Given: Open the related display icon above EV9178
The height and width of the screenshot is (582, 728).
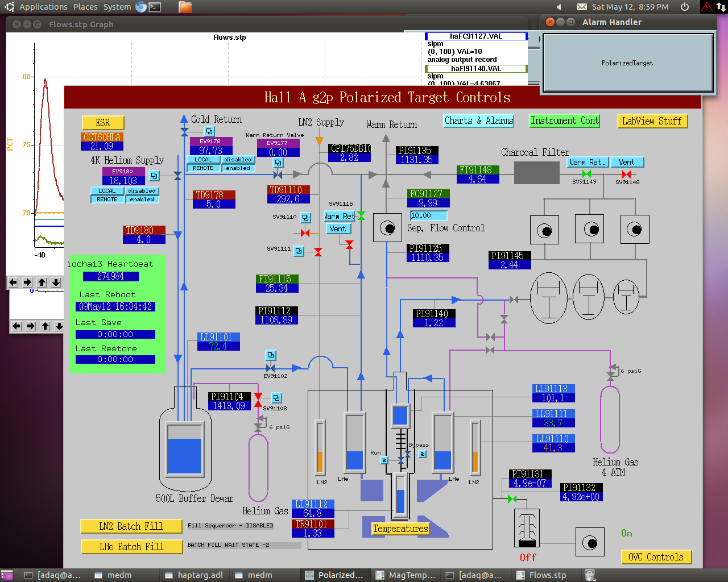Looking at the screenshot, I should tap(209, 131).
